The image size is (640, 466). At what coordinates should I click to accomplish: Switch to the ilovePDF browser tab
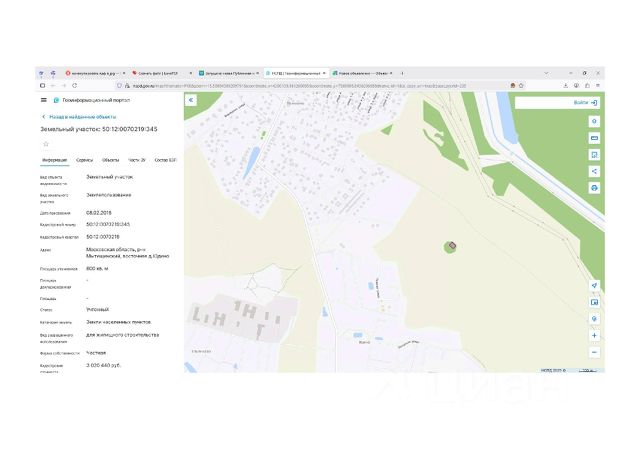coord(162,73)
